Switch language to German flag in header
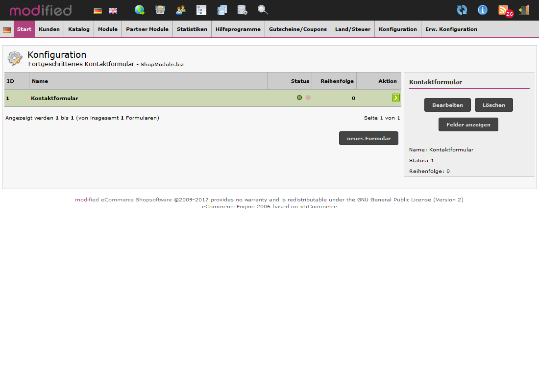Image resolution: width=539 pixels, height=392 pixels. [x=98, y=10]
